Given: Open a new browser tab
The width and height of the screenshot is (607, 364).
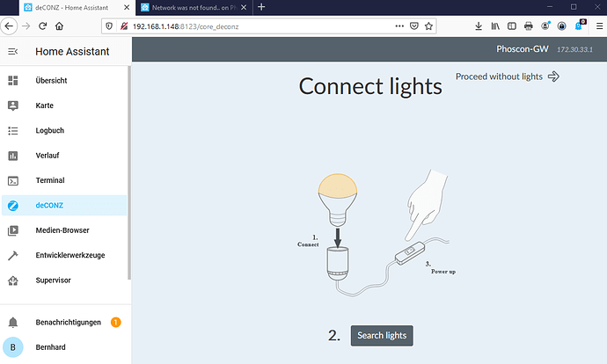Looking at the screenshot, I should (261, 7).
